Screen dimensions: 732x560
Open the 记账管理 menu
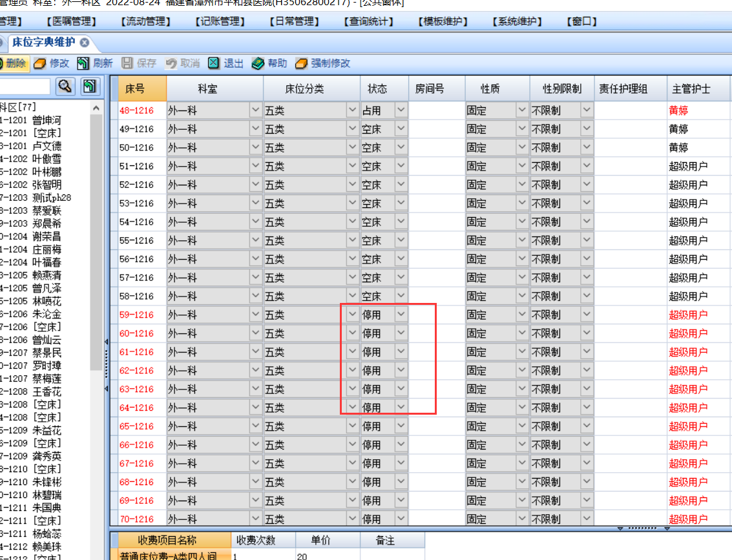[220, 21]
